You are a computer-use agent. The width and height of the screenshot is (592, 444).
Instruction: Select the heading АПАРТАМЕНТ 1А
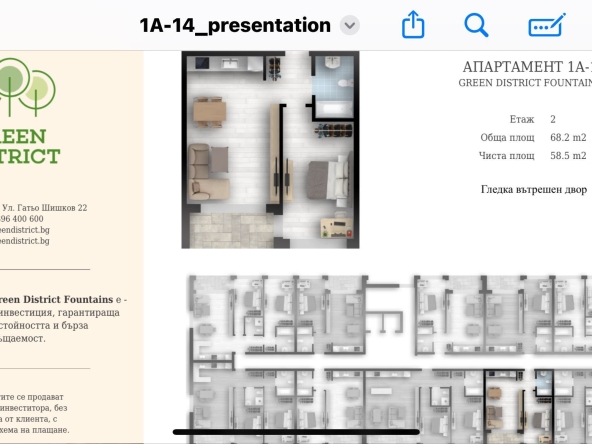(x=527, y=67)
